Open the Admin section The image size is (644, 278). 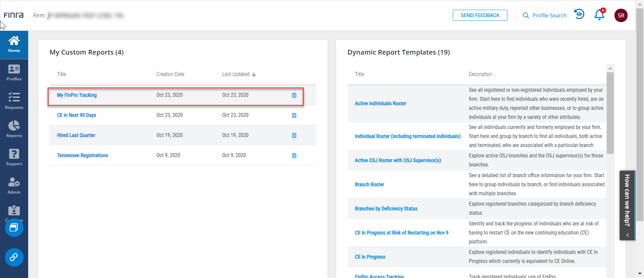(x=14, y=186)
